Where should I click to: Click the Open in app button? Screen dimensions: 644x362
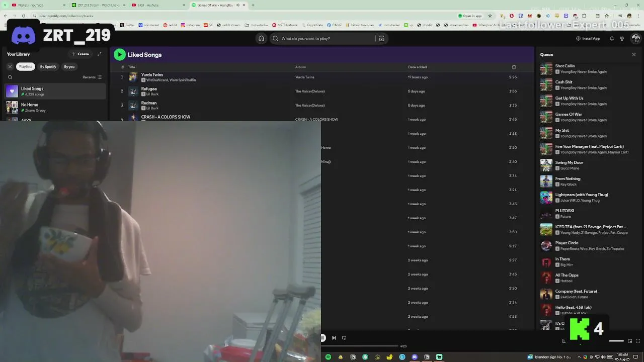tap(470, 16)
